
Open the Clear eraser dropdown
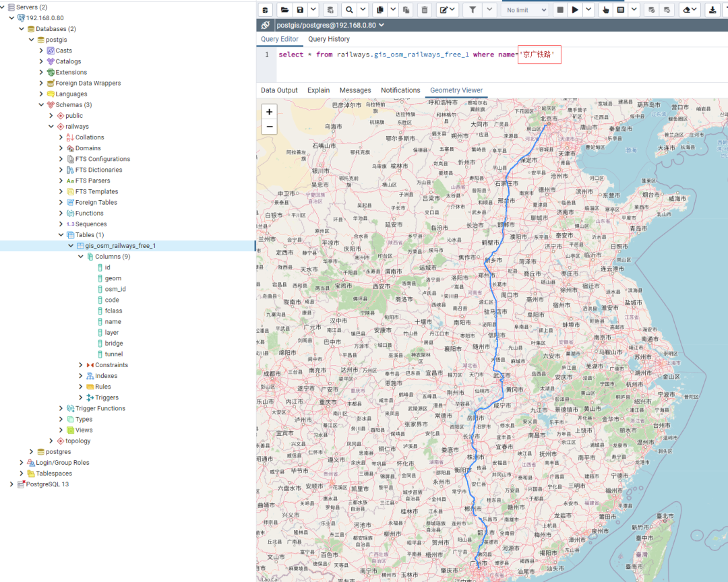click(x=690, y=9)
